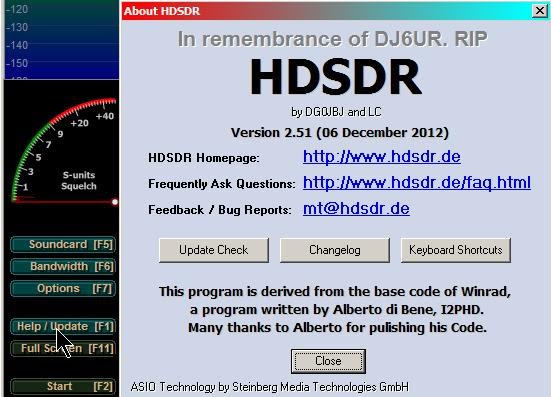551x397 pixels.
Task: Show the Keyboard Shortcuts list
Action: (456, 250)
